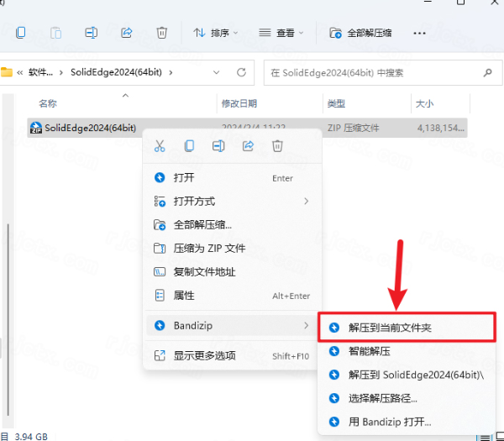
Task: Open the 查看 view dropdown
Action: pyautogui.click(x=281, y=33)
